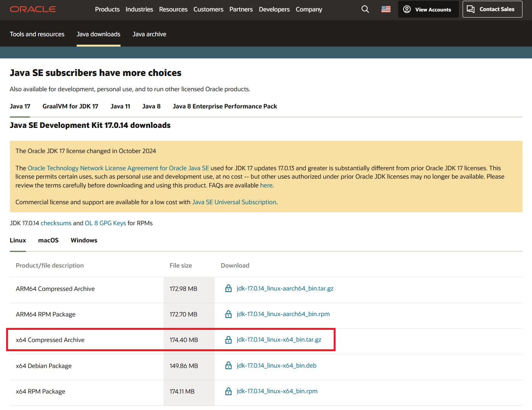Open Oracle Technology Network License Agreement link
532x410 pixels.
pyautogui.click(x=118, y=168)
